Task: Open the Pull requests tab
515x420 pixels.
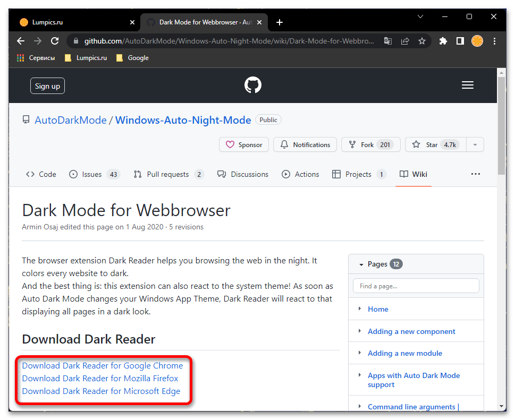Action: [x=169, y=174]
